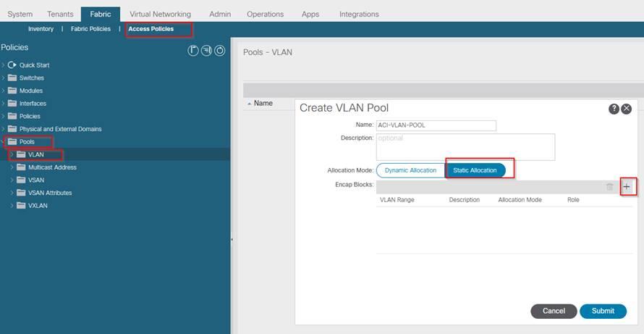Screen dimensions: 644x334
Task: Open the Admin menu
Action: tap(220, 14)
